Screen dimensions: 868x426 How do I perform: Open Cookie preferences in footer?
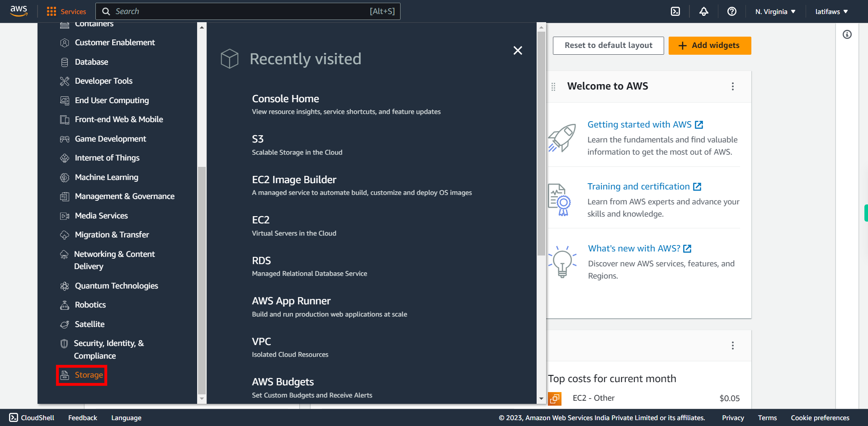tap(820, 418)
